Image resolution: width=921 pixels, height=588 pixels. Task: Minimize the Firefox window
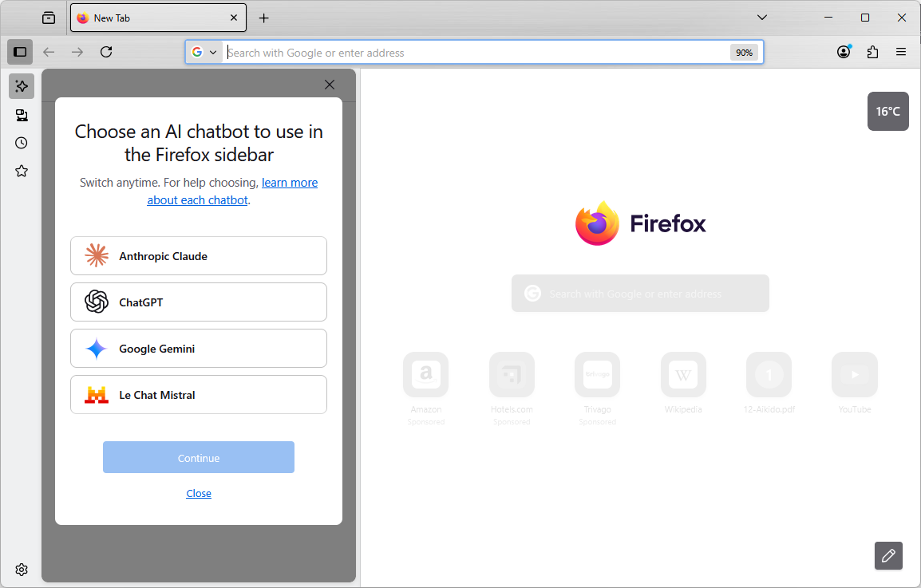[x=828, y=18]
